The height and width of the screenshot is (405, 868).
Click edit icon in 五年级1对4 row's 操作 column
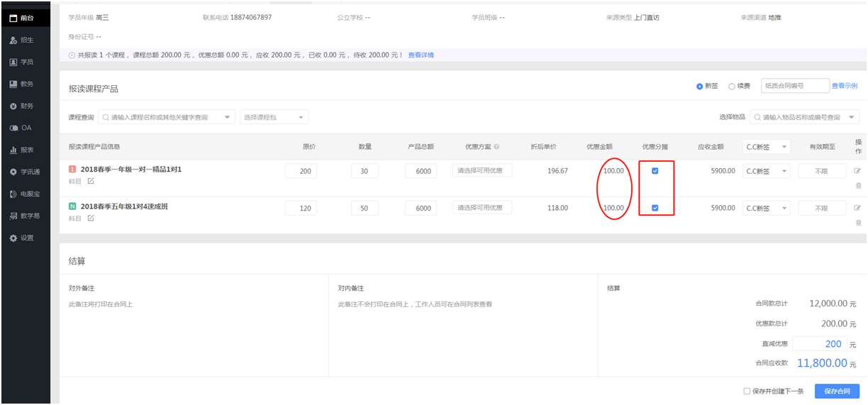tap(857, 208)
